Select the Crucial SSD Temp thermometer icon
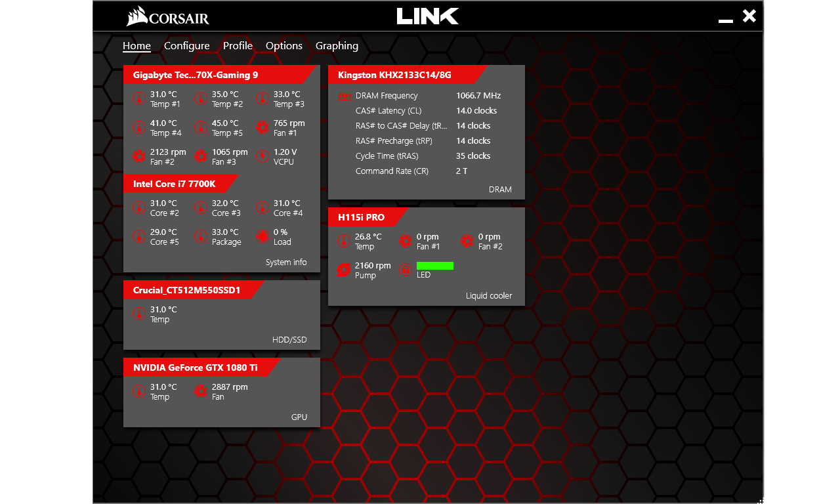This screenshot has width=840, height=504. pyautogui.click(x=139, y=314)
